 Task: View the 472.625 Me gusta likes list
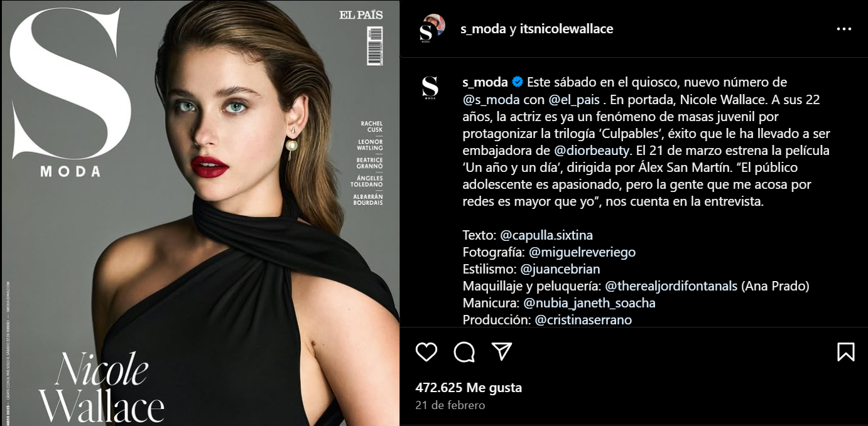[469, 388]
